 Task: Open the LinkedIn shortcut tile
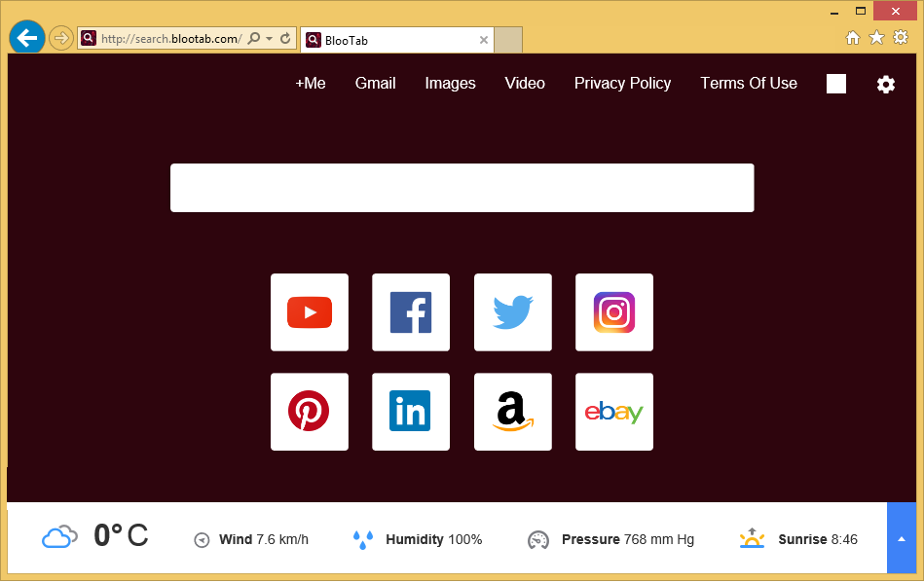pos(410,412)
